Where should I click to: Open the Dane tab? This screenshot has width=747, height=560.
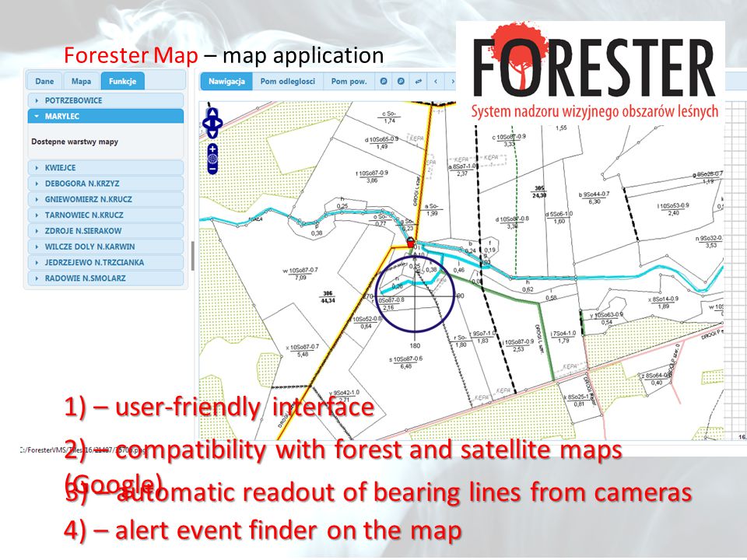[44, 81]
